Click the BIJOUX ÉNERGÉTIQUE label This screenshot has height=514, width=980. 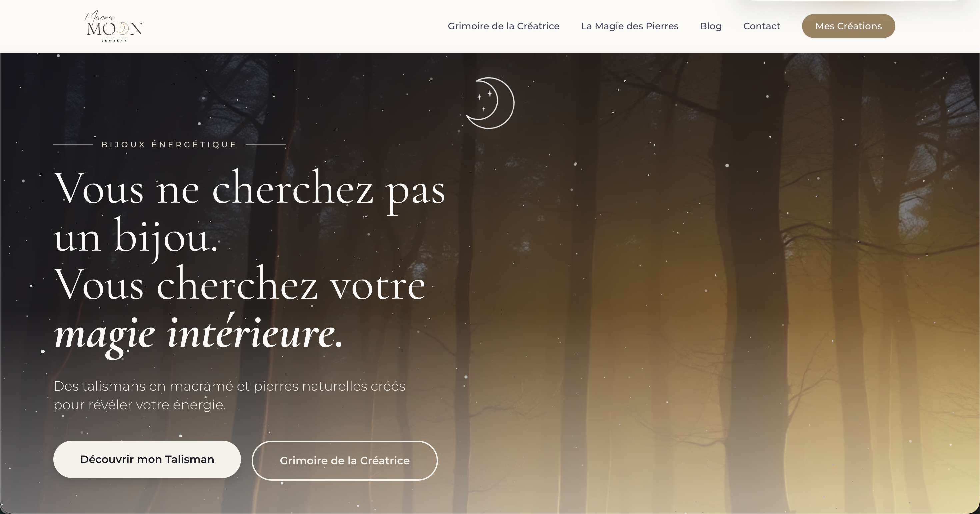point(169,145)
